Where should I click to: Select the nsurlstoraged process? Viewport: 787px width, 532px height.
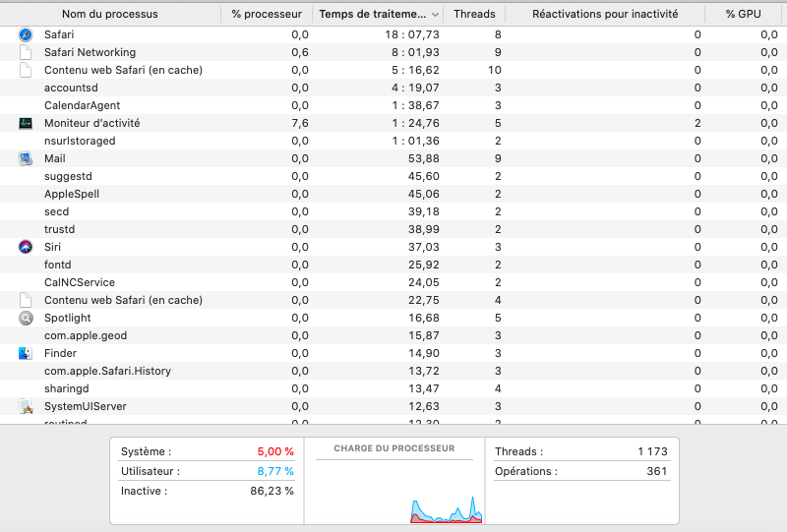pos(80,141)
